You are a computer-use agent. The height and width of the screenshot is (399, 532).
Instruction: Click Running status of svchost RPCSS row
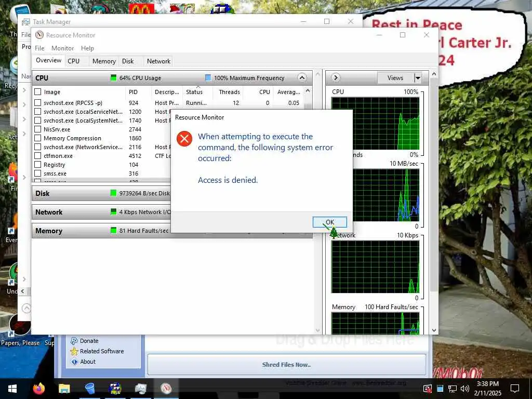(x=196, y=103)
